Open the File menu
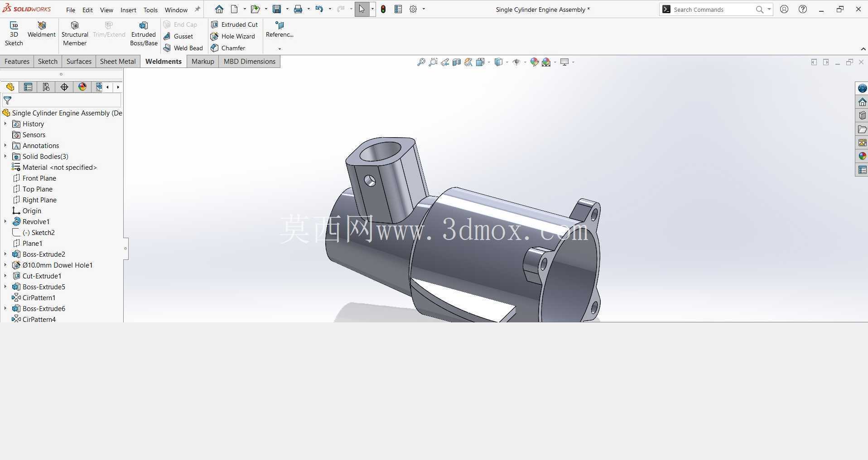868x460 pixels. 71,10
